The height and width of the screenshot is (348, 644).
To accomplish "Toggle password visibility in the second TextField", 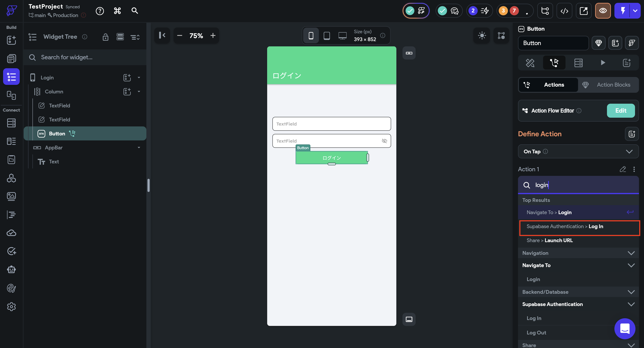I will (x=384, y=141).
